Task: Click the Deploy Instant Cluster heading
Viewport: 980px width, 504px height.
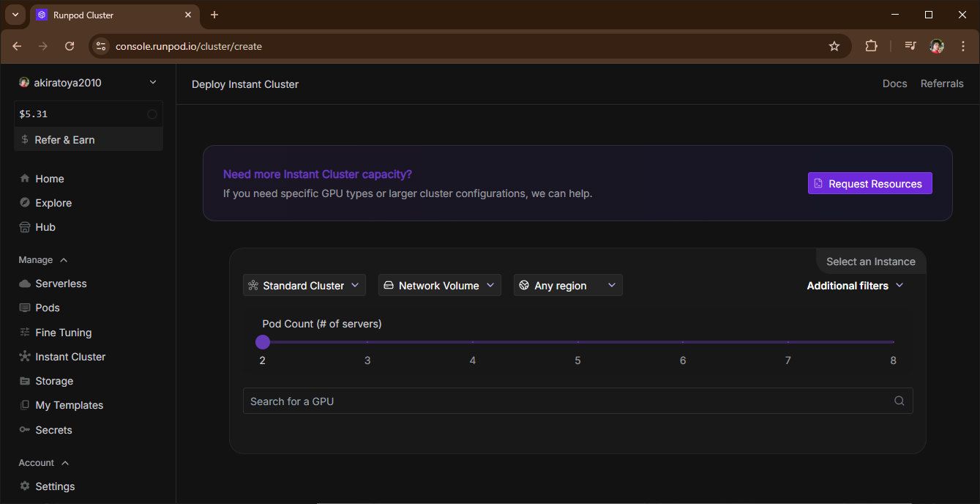Action: (245, 84)
